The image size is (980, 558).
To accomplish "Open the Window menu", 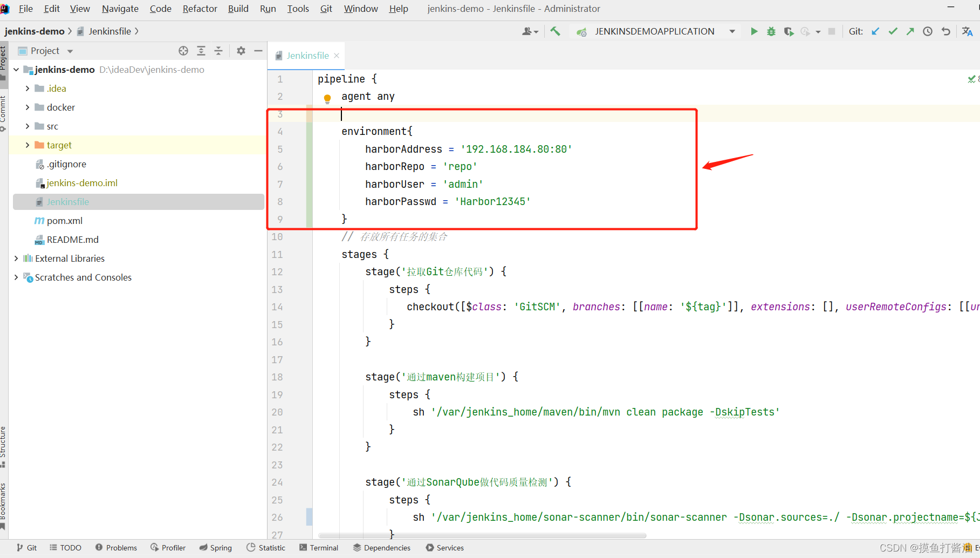I will (361, 9).
